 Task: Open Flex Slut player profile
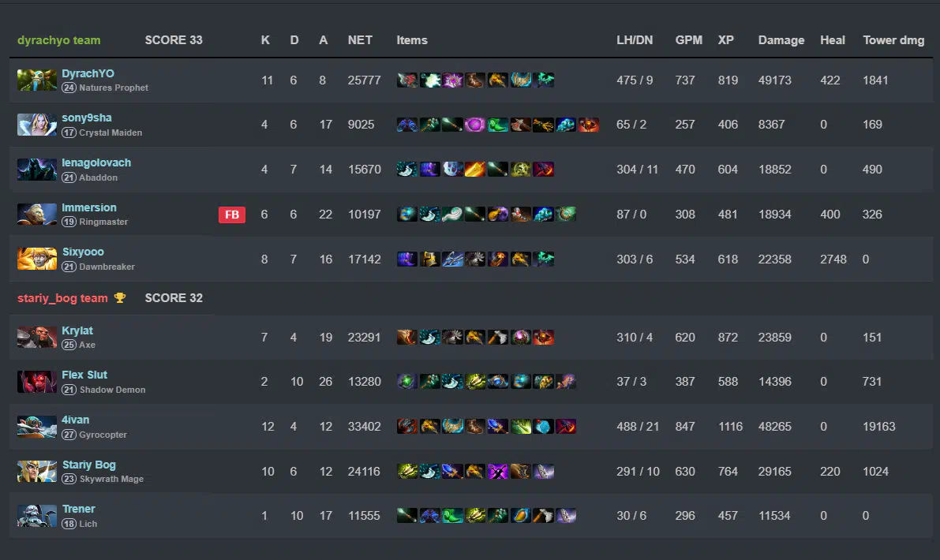(x=84, y=375)
